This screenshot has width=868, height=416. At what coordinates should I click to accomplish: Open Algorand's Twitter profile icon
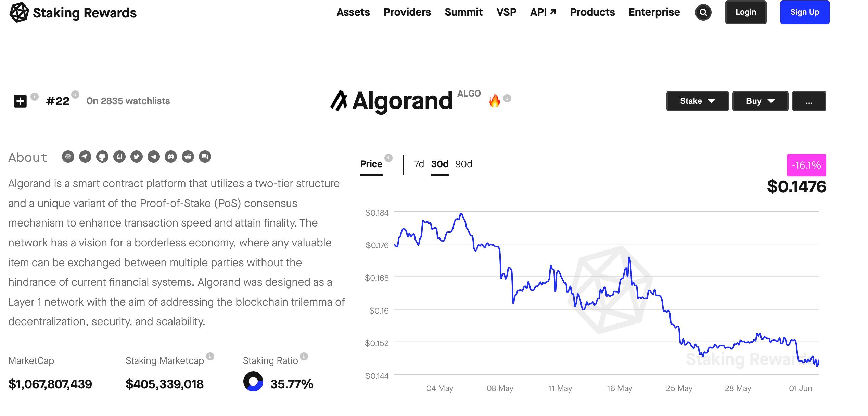pos(136,157)
